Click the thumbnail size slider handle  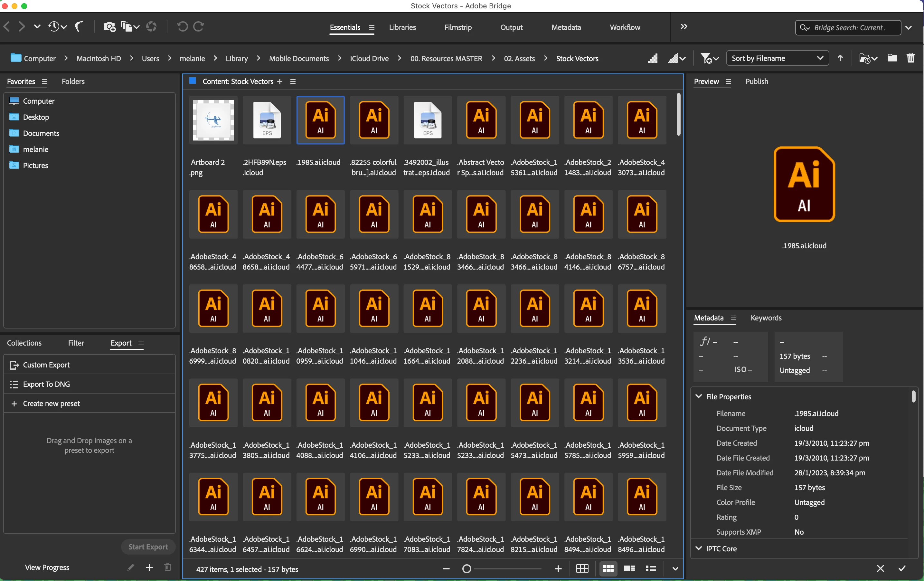click(467, 569)
